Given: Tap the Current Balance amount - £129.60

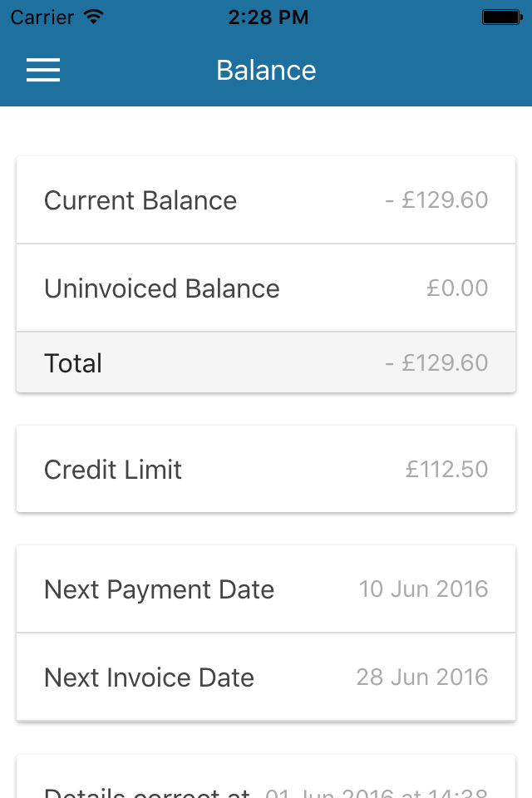Looking at the screenshot, I should pos(436,200).
